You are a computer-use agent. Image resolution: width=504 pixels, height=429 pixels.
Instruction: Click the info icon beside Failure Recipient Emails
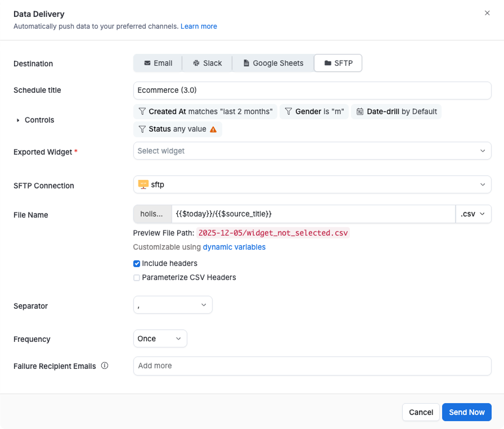click(x=105, y=365)
